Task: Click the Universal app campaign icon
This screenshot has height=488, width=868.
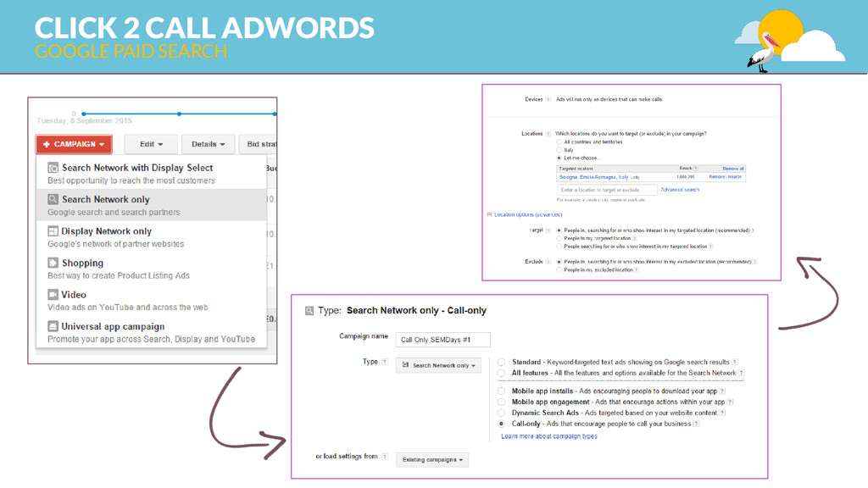Action: pos(53,326)
